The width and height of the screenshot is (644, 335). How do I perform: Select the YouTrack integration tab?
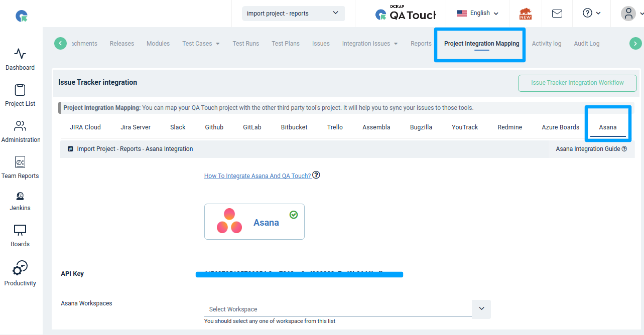click(465, 127)
